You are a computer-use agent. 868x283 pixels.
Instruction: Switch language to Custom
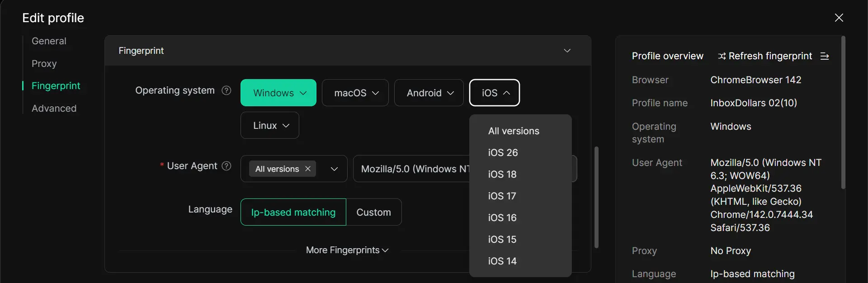(x=373, y=212)
